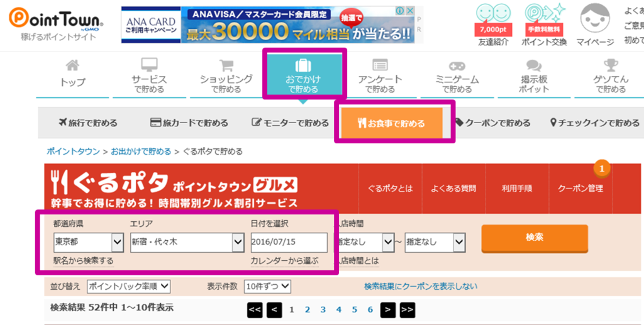This screenshot has width=644, height=325.
Task: Go to next page with > button
Action: 387,310
